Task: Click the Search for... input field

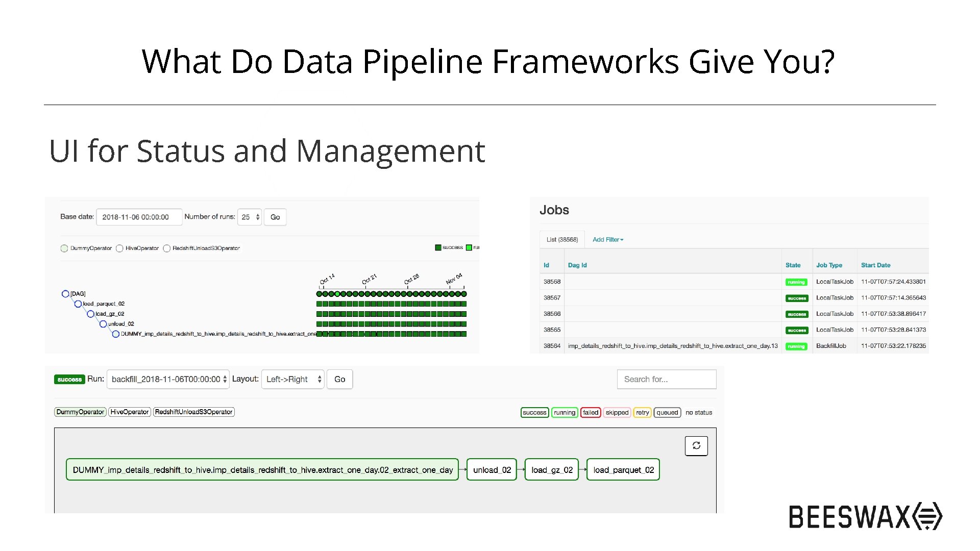Action: pos(666,380)
